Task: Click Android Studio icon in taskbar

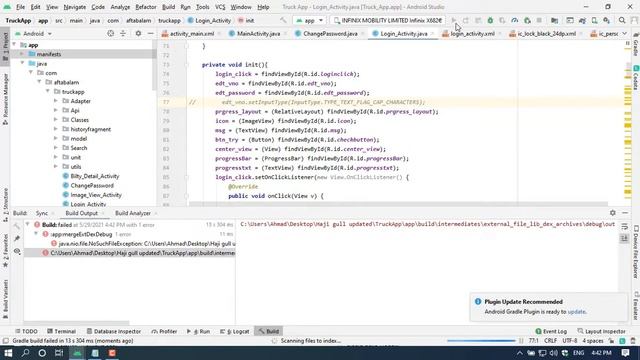Action: point(77,353)
